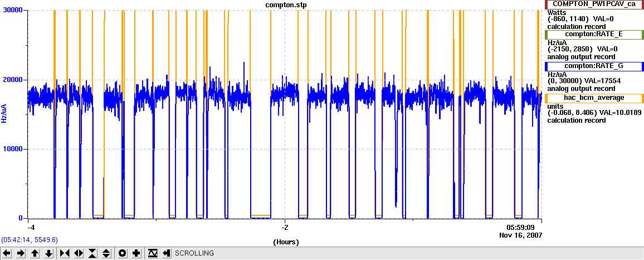Select the COMPTON_PW1PCAV_ca curve legend
The height and width of the screenshot is (260, 644).
point(594,4)
